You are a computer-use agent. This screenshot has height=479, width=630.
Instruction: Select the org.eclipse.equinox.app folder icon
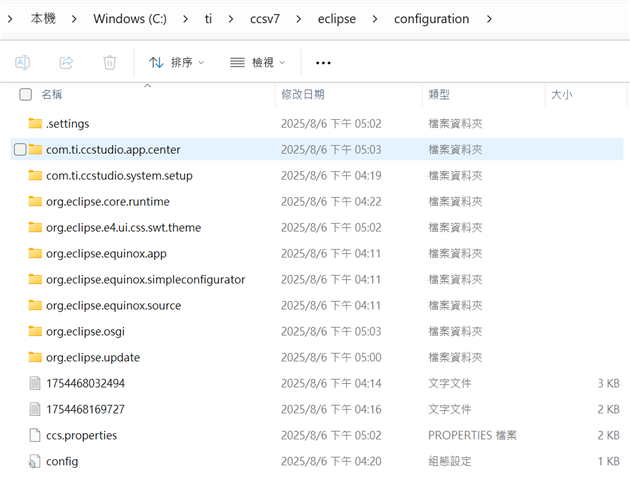coord(35,254)
